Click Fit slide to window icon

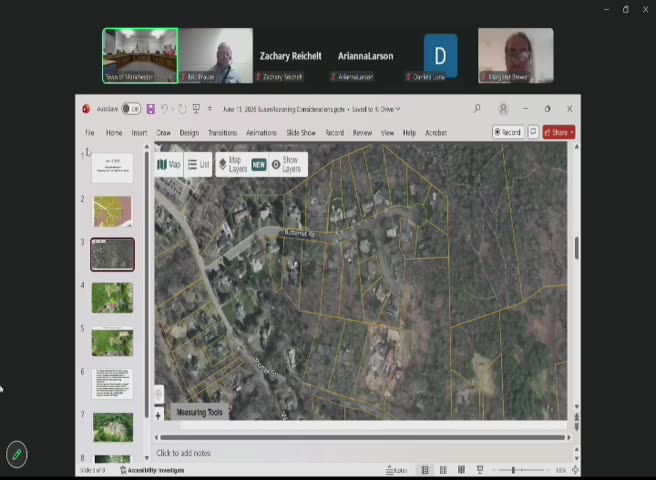tap(575, 470)
